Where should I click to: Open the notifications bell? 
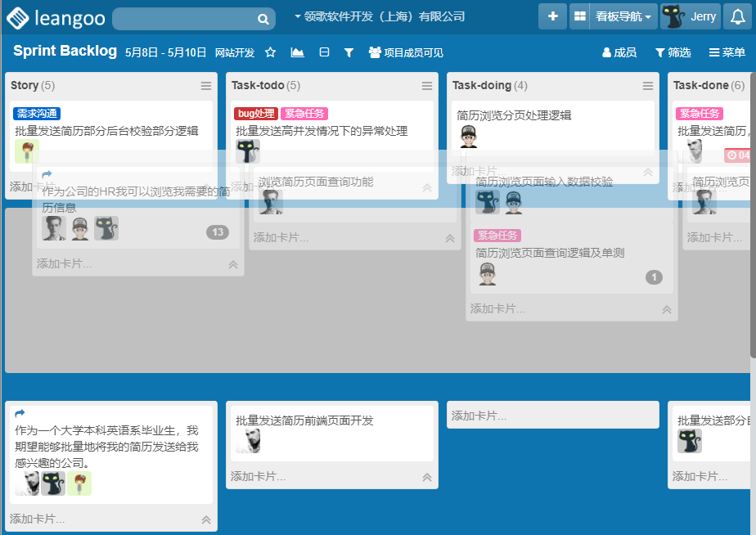pos(737,16)
